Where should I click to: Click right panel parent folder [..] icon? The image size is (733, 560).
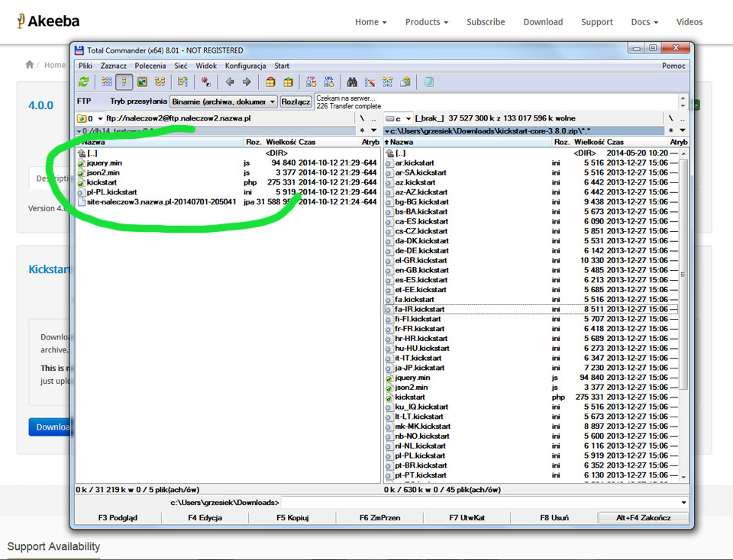pyautogui.click(x=389, y=153)
